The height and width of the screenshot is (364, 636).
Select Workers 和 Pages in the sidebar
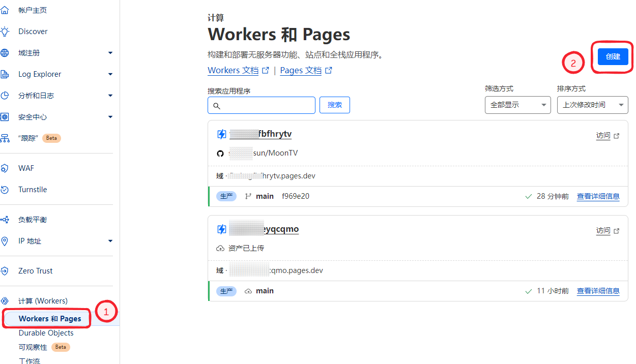[50, 319]
